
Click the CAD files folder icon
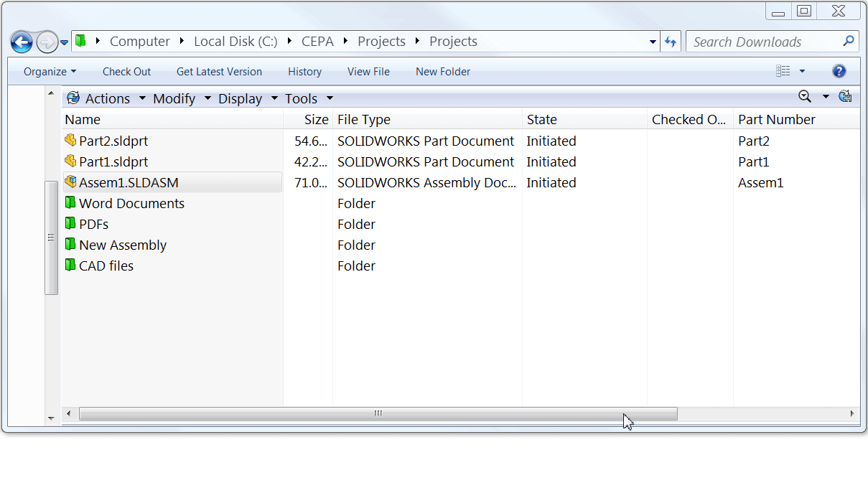pos(70,265)
